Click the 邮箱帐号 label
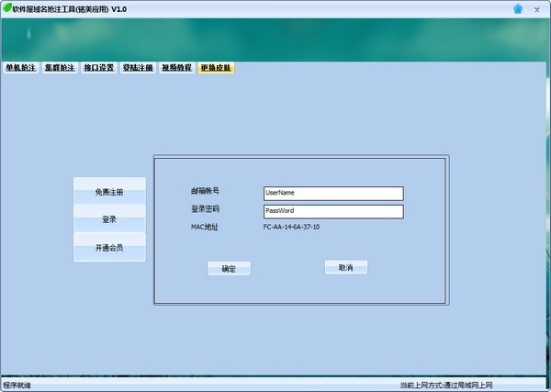The height and width of the screenshot is (392, 551). click(x=205, y=191)
